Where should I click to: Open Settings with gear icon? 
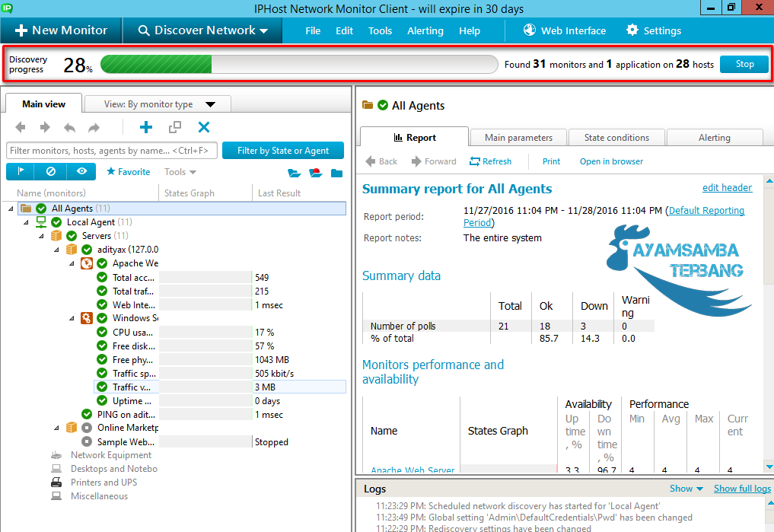(654, 30)
